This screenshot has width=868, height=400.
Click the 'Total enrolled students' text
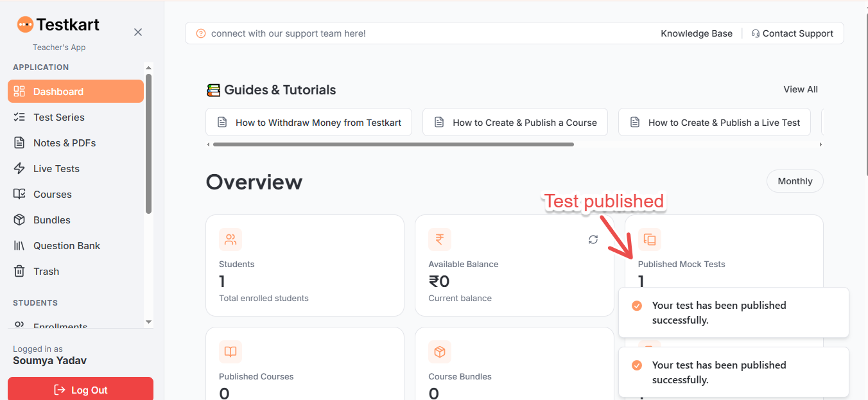(x=264, y=298)
